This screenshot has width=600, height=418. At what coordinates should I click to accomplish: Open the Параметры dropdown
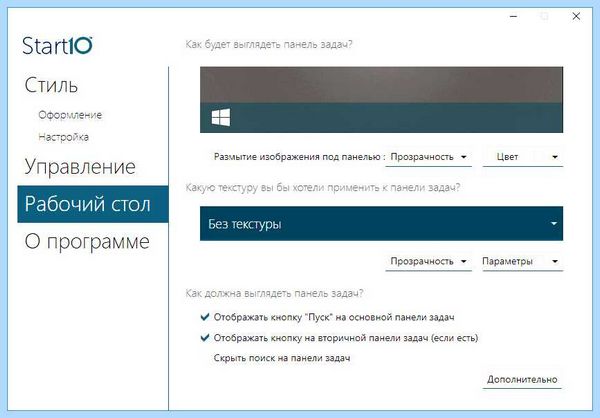(x=523, y=262)
